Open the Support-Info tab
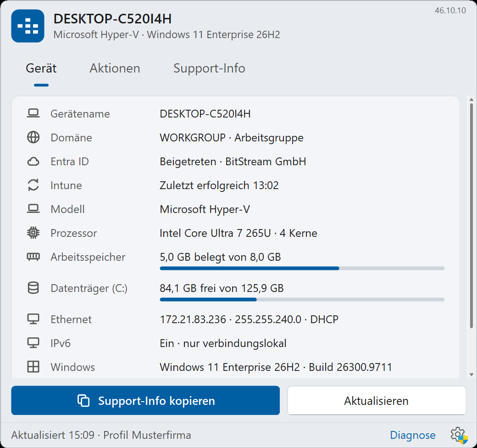The image size is (477, 448). coord(209,68)
